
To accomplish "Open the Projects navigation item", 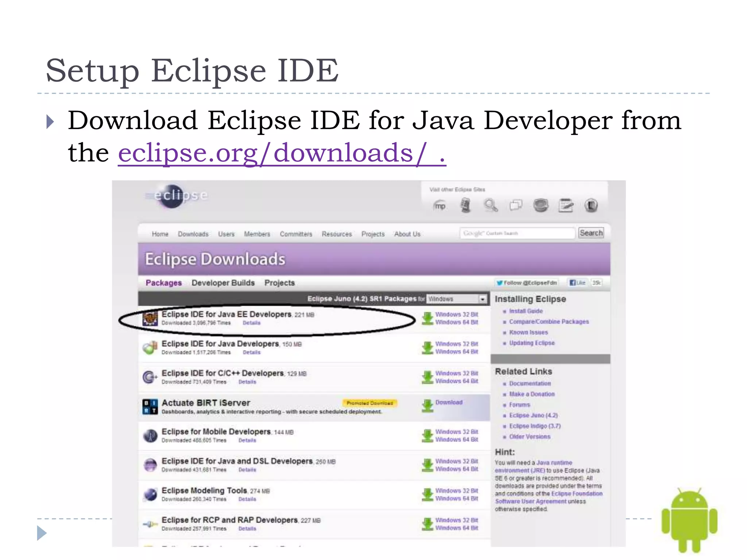I will click(x=373, y=234).
